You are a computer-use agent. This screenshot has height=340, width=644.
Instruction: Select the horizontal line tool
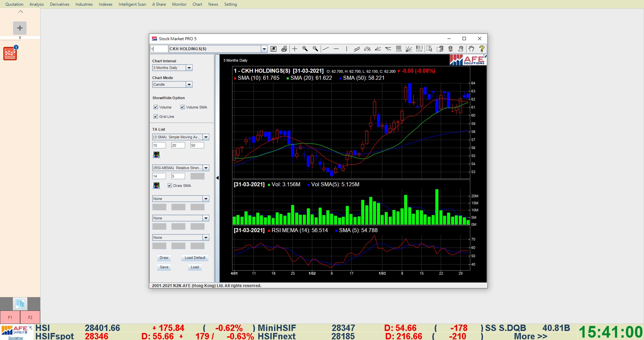pos(336,49)
